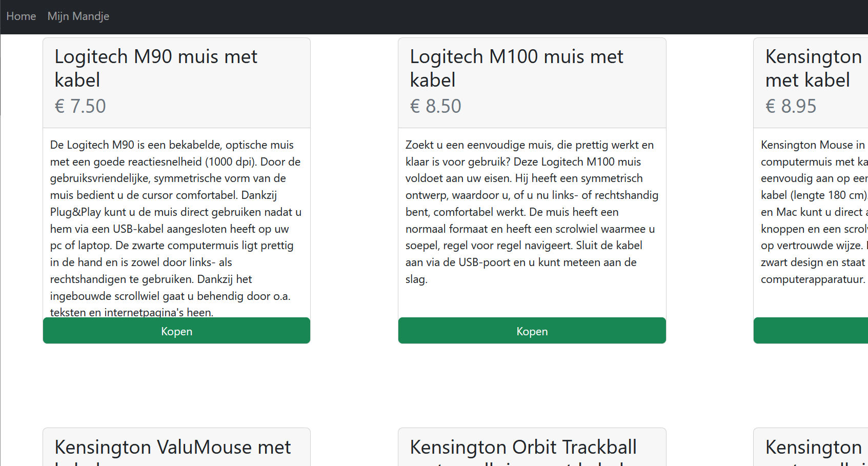Click white gap between the product rows
868x466 pixels.
354,386
